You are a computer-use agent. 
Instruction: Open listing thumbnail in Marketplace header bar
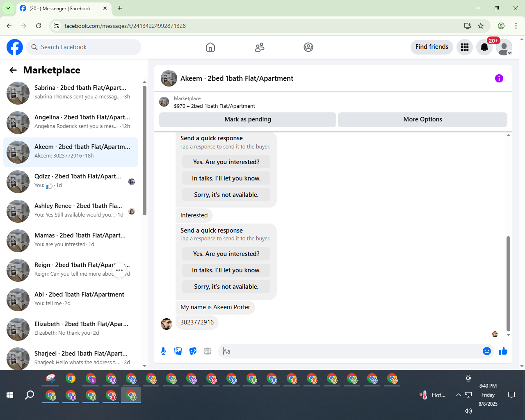tap(164, 102)
